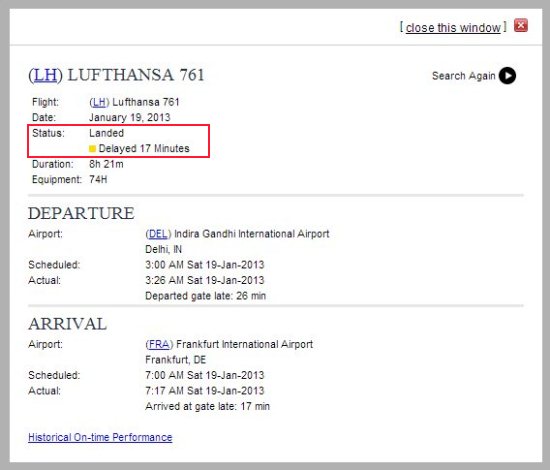Select 'Arrived at gate late: 17 min' text

tap(207, 406)
